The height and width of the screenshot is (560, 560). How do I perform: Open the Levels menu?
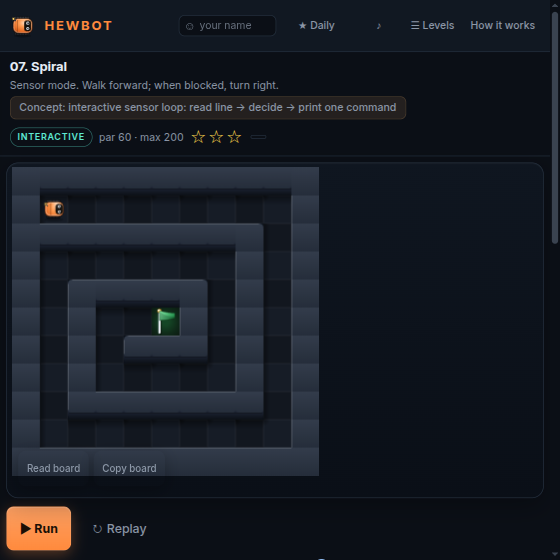coord(432,26)
